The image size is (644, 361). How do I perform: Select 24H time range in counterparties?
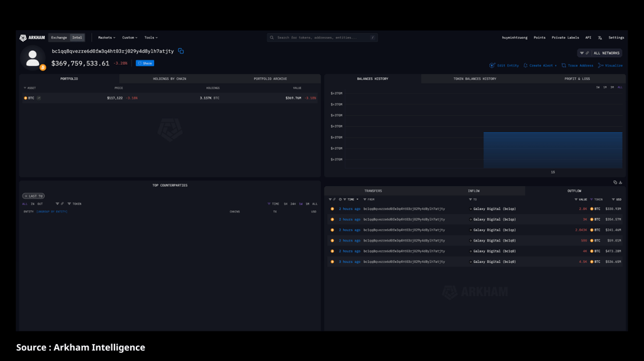(x=293, y=204)
